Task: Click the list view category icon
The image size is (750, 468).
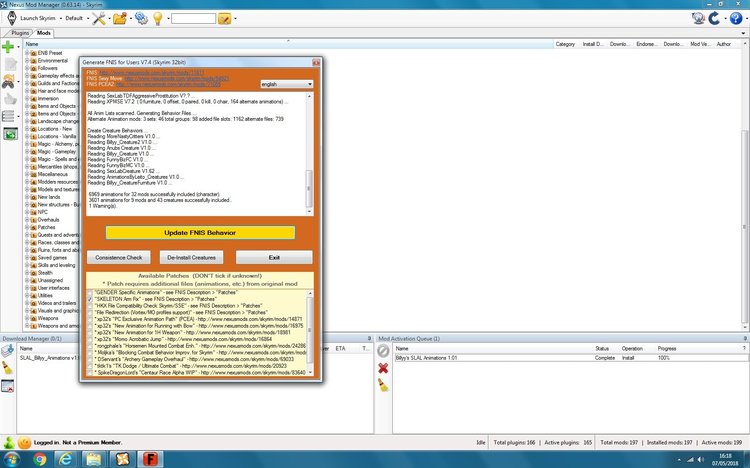Action: (8, 116)
